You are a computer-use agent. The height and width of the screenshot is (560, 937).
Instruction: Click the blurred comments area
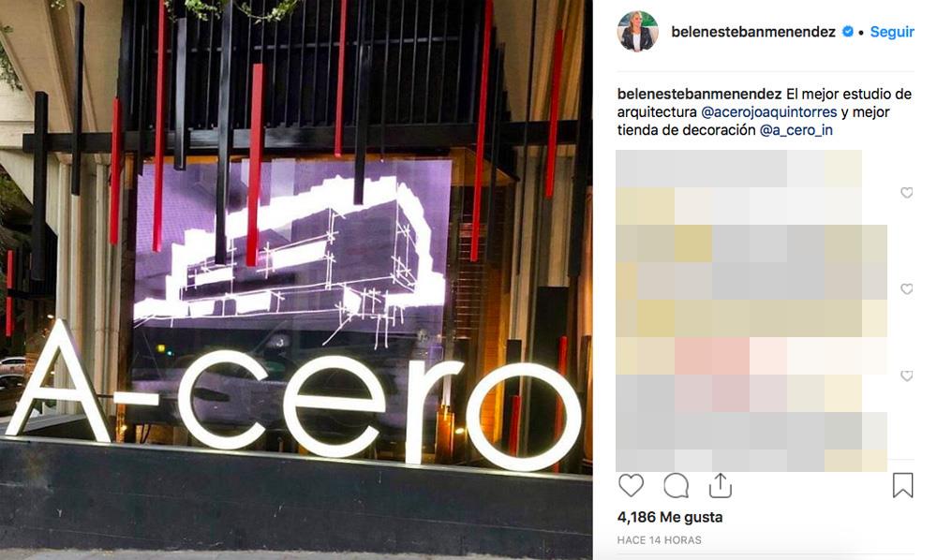(x=751, y=311)
